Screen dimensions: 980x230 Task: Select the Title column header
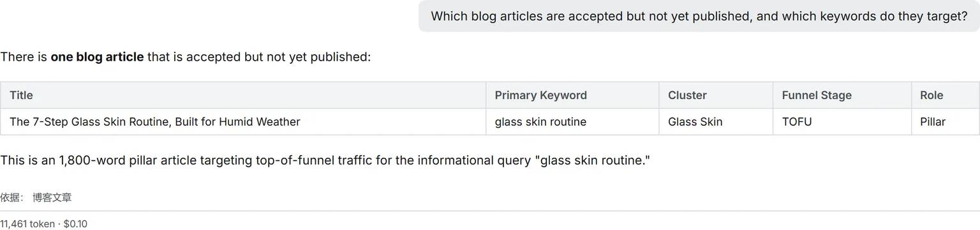[x=243, y=95]
